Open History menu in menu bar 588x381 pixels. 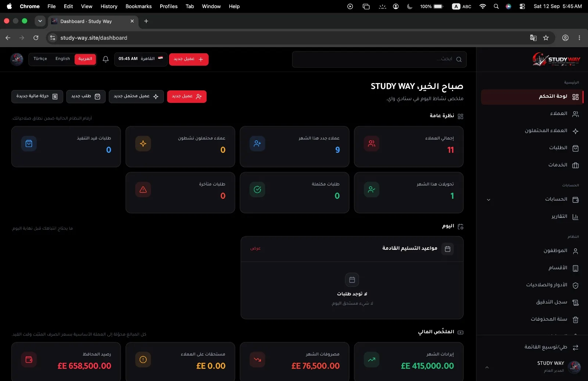click(109, 6)
